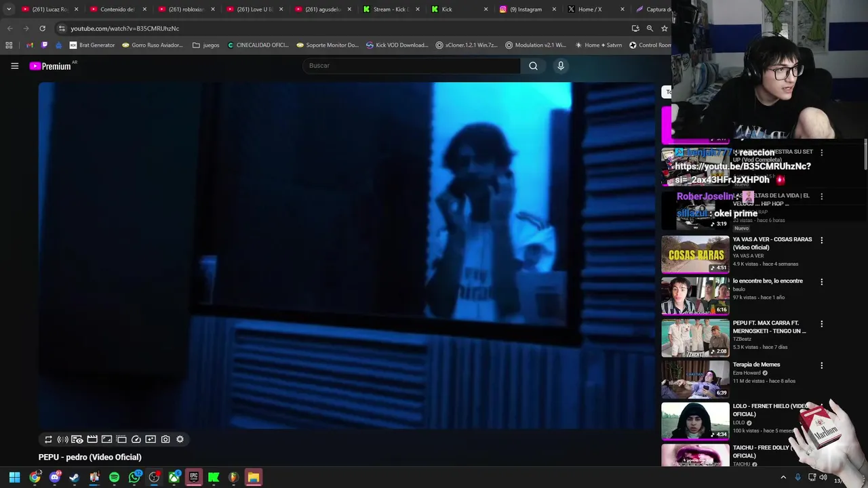Click the search magnifier button
Screen dimensions: 868x488
(533, 66)
